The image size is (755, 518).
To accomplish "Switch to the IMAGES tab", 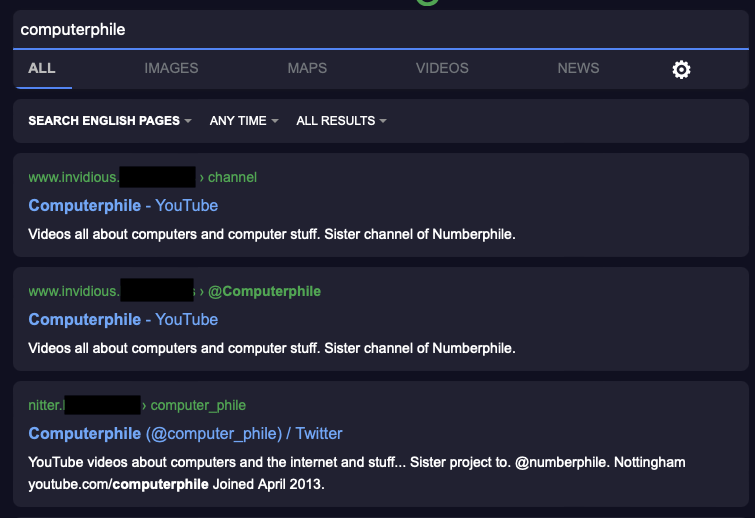I will [x=171, y=68].
